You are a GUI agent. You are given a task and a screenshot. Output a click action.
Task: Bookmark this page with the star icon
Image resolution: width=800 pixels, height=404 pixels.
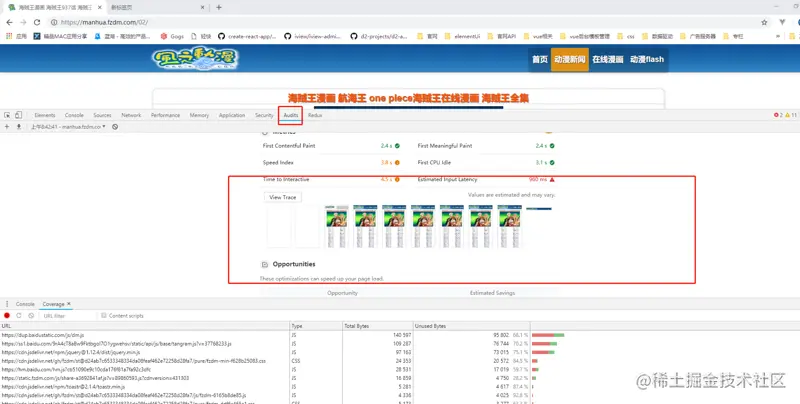coord(764,22)
